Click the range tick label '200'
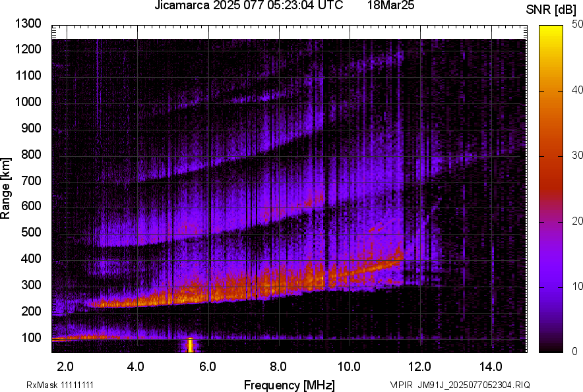 [31, 312]
